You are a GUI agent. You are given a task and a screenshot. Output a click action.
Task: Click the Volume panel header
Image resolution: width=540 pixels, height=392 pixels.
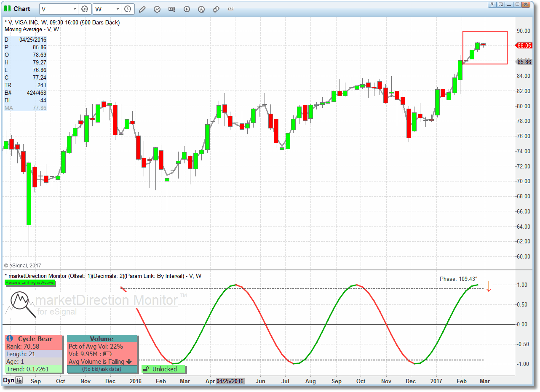[102, 339]
